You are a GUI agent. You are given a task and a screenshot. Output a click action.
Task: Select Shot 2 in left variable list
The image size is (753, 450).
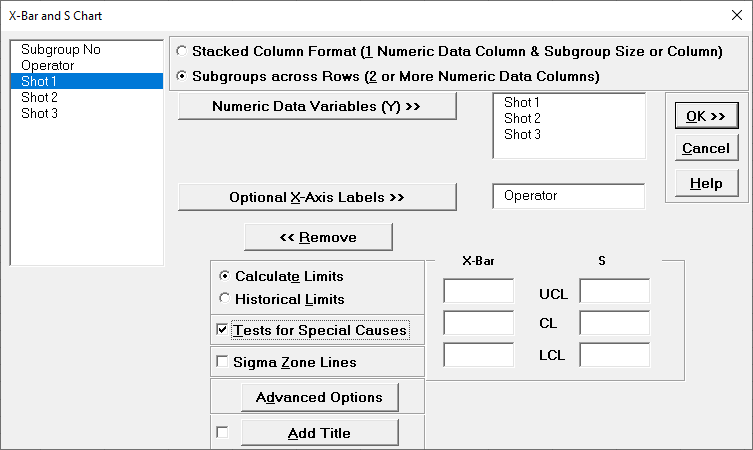pos(39,97)
